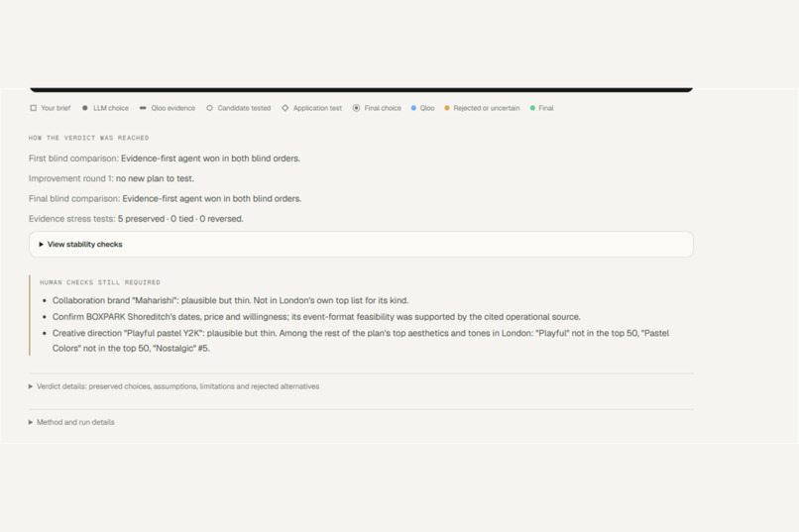
Task: Click the Qloo evidence dash icon
Action: pos(143,108)
